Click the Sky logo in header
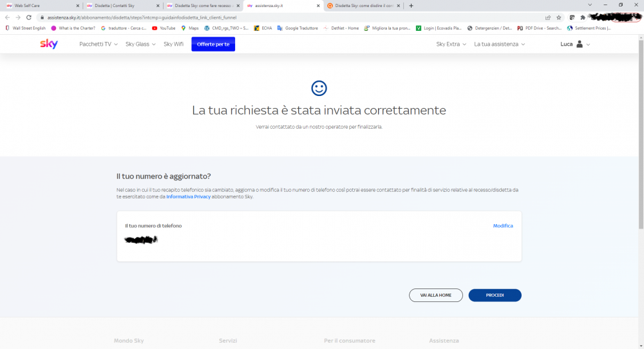The image size is (644, 349). pos(49,44)
